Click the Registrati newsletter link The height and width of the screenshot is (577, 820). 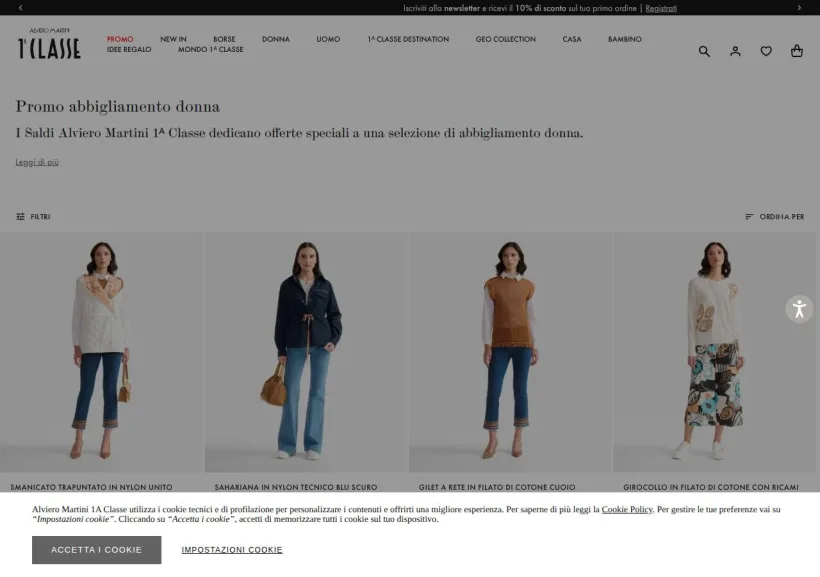(660, 8)
